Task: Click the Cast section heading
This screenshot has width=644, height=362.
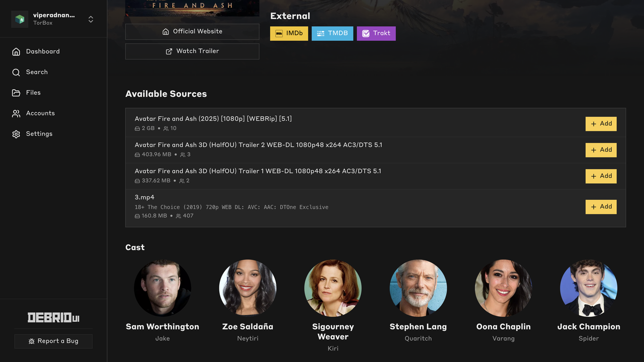Action: 135,248
